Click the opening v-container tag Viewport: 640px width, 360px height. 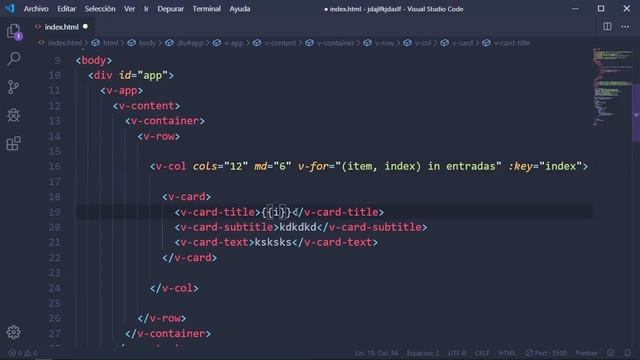(x=165, y=121)
